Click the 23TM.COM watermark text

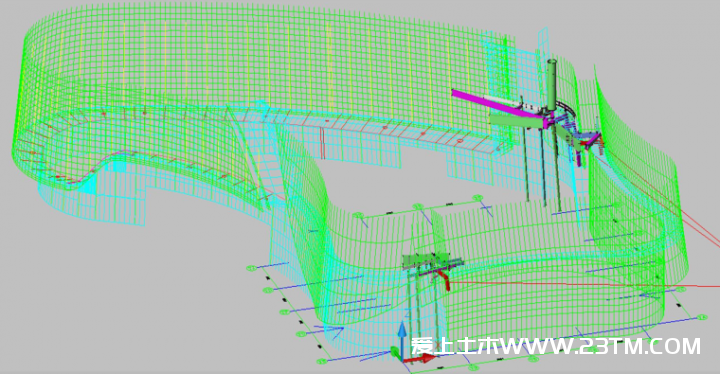pyautogui.click(x=640, y=346)
